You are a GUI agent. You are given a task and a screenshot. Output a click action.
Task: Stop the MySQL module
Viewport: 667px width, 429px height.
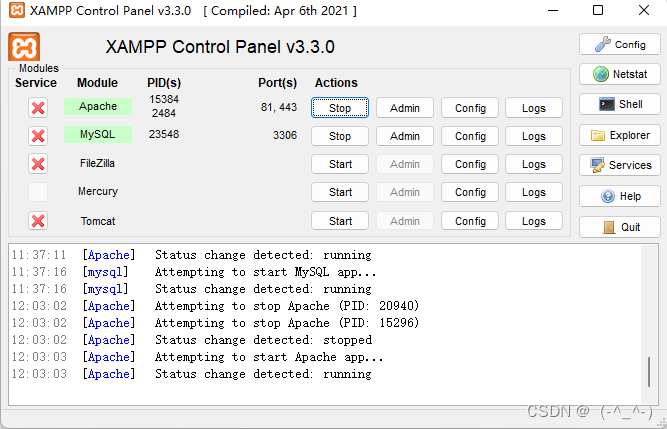click(x=340, y=136)
